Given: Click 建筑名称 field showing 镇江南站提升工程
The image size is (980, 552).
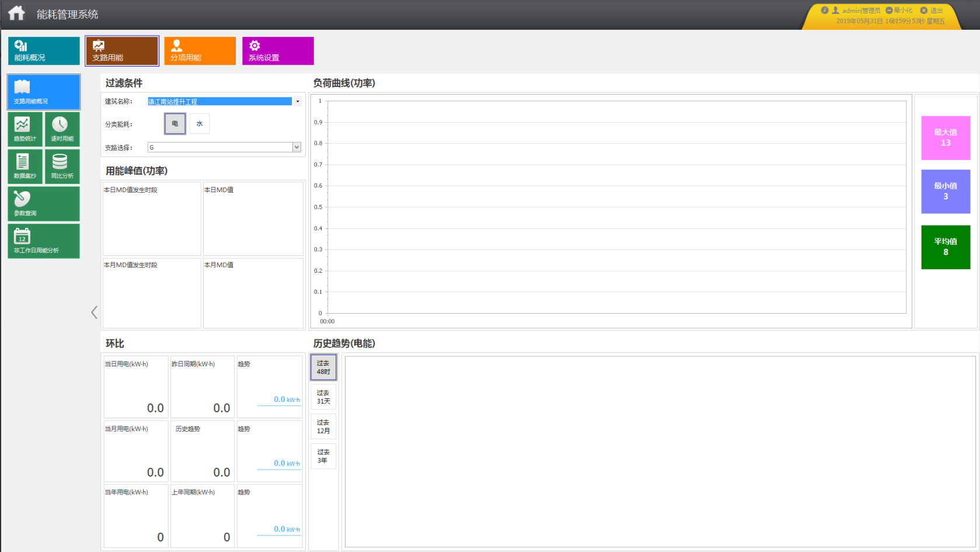Looking at the screenshot, I should (219, 102).
